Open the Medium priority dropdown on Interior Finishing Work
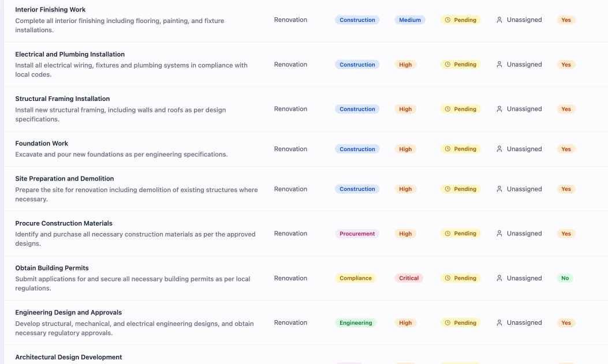This screenshot has width=608, height=364. (410, 20)
